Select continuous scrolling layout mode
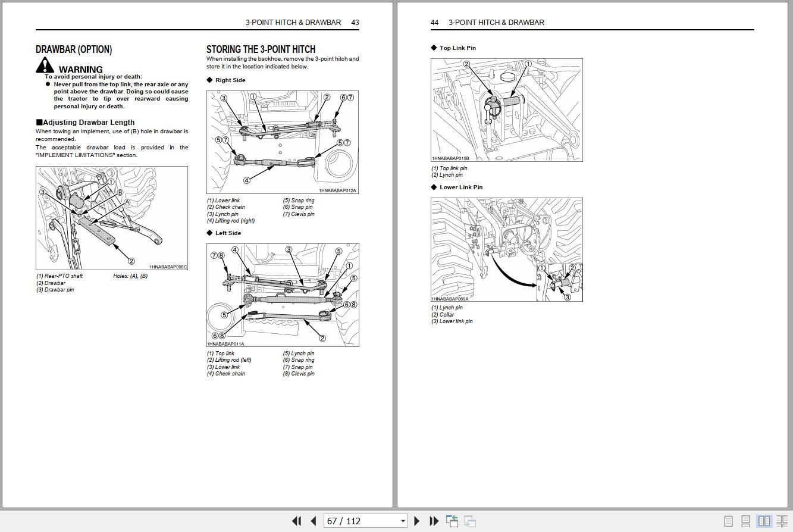The image size is (793, 532). click(745, 521)
